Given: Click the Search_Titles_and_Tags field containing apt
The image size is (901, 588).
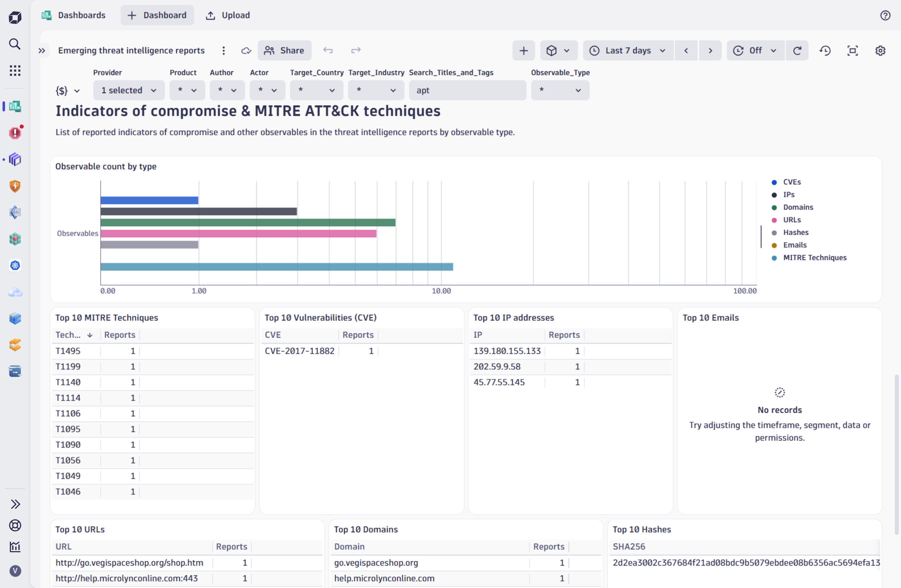Looking at the screenshot, I should click(x=468, y=90).
